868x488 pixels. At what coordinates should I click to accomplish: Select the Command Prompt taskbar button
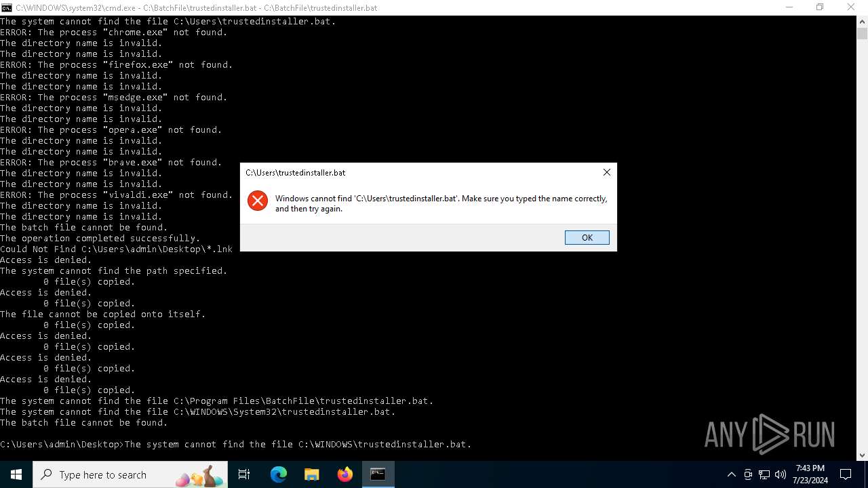(378, 474)
